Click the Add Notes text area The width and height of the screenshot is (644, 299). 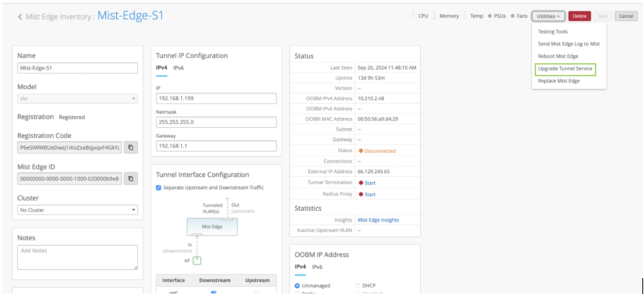[x=77, y=257]
